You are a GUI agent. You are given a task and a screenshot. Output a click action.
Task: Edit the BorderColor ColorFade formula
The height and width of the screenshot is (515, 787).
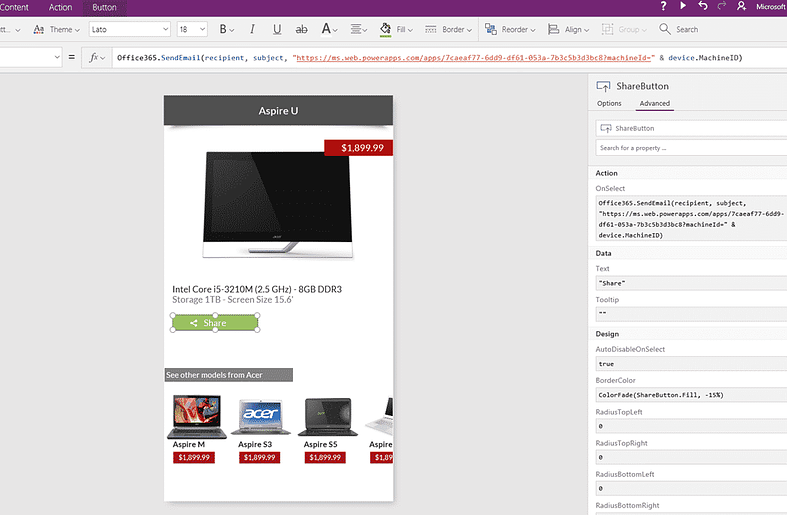coord(691,395)
